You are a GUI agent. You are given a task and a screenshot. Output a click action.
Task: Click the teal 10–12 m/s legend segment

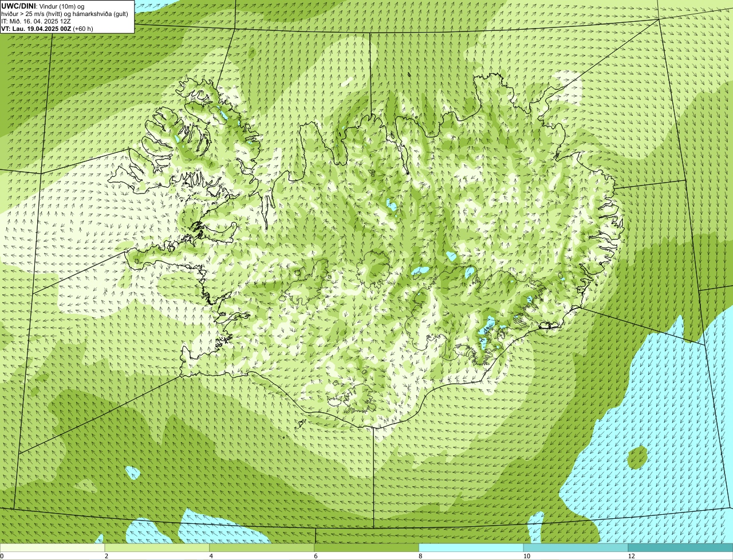pos(576,548)
